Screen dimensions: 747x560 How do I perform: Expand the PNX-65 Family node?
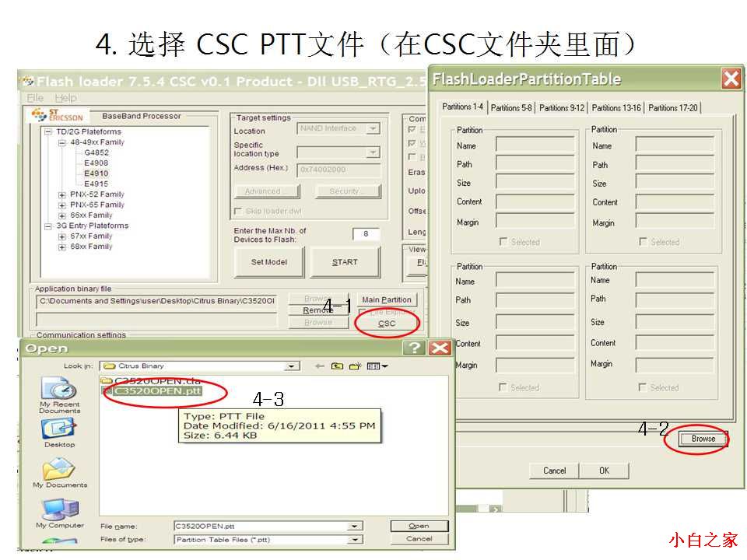coord(62,205)
